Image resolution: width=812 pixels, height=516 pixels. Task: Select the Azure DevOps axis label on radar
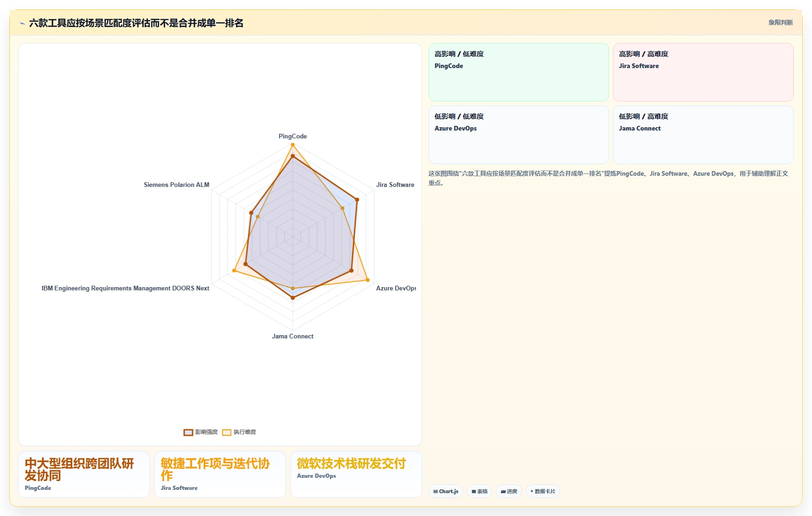tap(396, 288)
